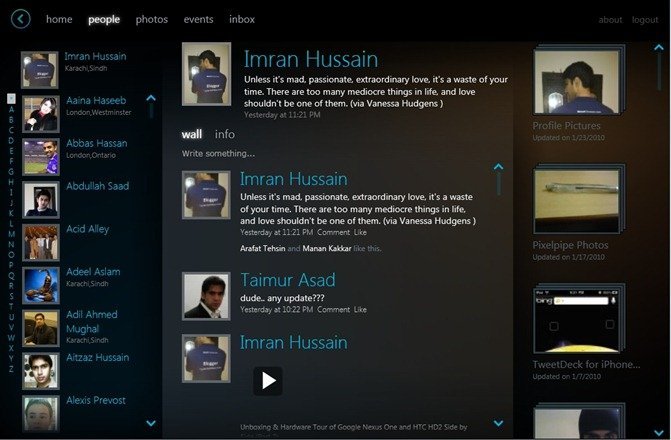Viewport: 671px width, 440px height.
Task: Switch to the wall tab
Action: (191, 134)
